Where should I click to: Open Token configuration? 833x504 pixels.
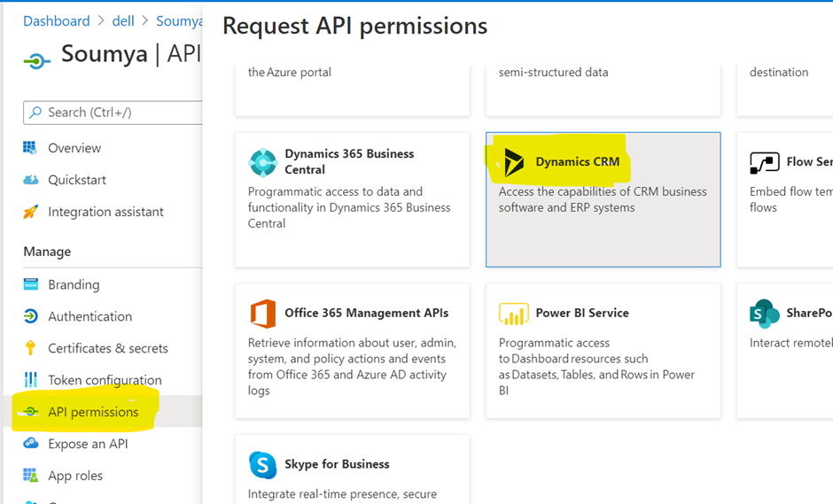[105, 380]
